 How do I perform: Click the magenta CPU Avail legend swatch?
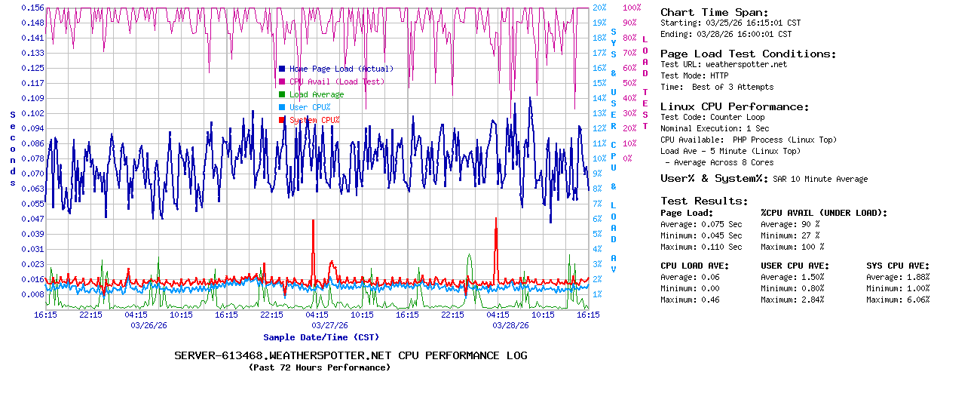pyautogui.click(x=282, y=81)
